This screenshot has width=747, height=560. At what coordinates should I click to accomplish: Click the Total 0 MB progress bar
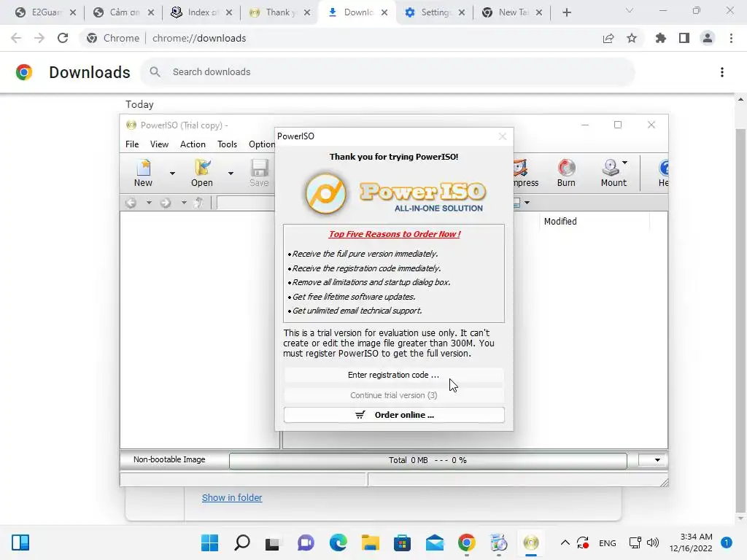427,461
